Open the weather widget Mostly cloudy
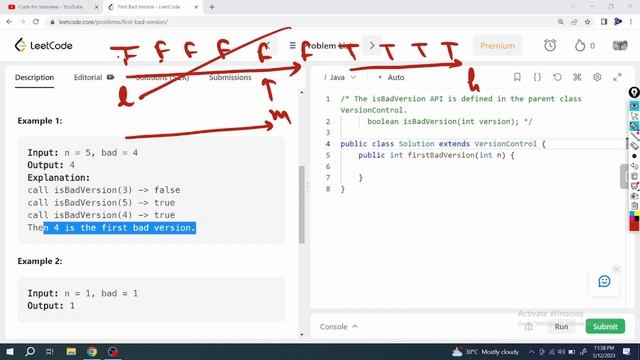 pos(485,351)
